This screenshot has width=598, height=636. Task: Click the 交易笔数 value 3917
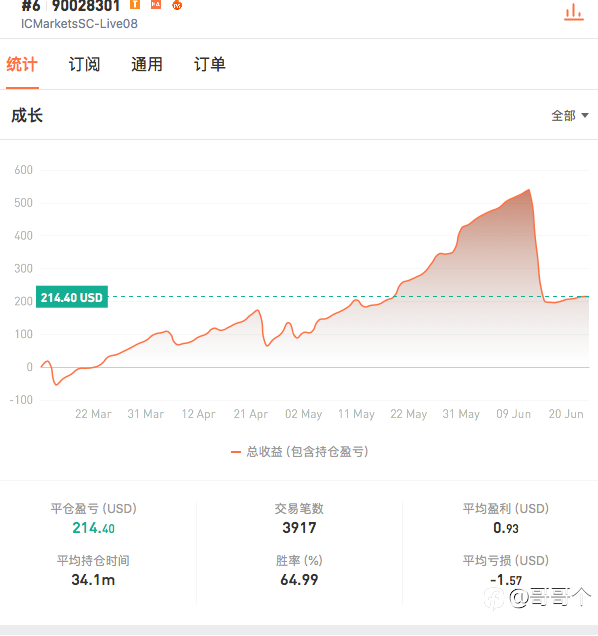pos(299,528)
